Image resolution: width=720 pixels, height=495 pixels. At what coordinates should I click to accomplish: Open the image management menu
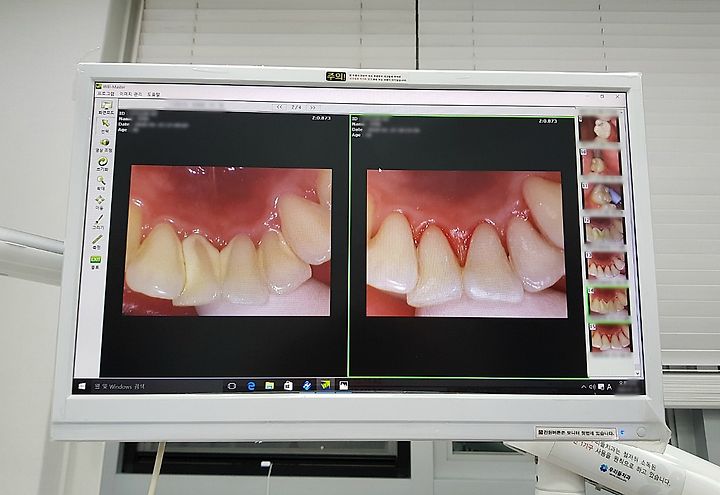[131, 94]
